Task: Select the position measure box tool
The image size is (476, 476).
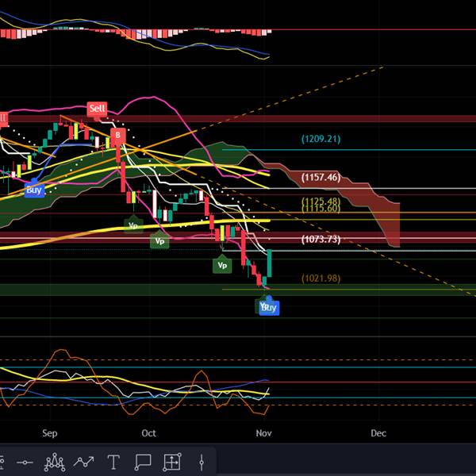Action: 172,462
